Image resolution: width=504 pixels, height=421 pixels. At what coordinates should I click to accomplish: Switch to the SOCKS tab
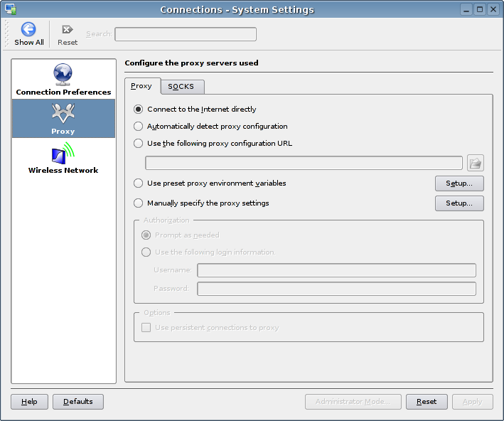[x=182, y=87]
